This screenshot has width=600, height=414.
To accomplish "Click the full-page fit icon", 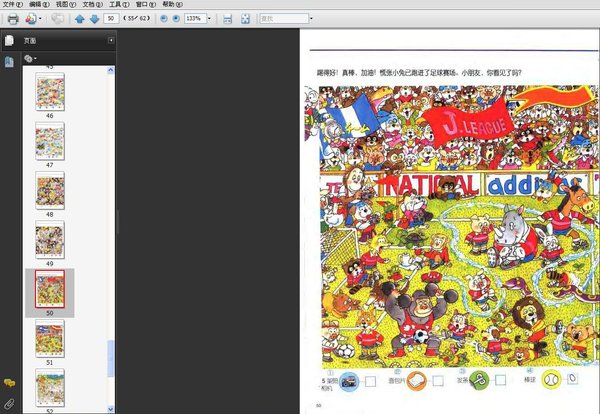I will pyautogui.click(x=245, y=19).
